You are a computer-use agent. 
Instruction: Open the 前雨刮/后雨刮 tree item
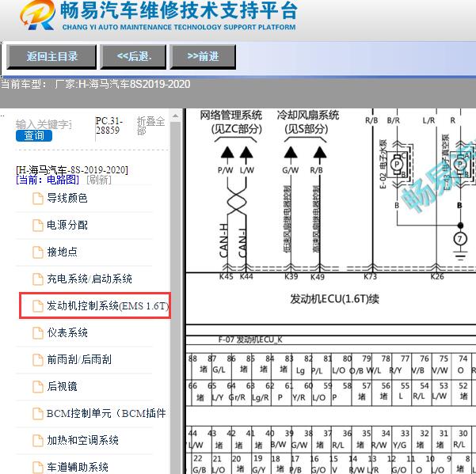(x=79, y=360)
